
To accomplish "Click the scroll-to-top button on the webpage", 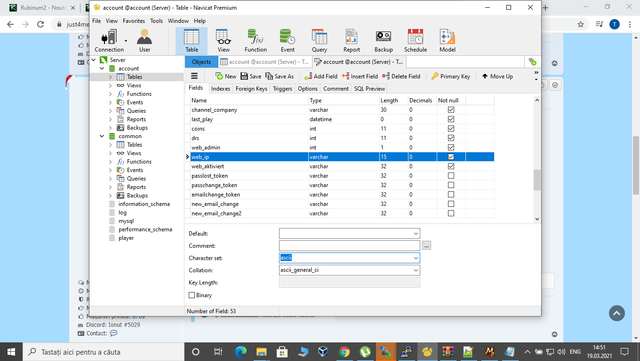I will 617,313.
